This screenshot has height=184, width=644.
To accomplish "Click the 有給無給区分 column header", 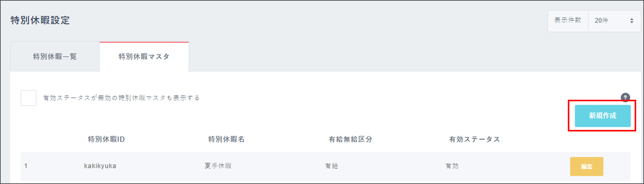I will coord(351,139).
